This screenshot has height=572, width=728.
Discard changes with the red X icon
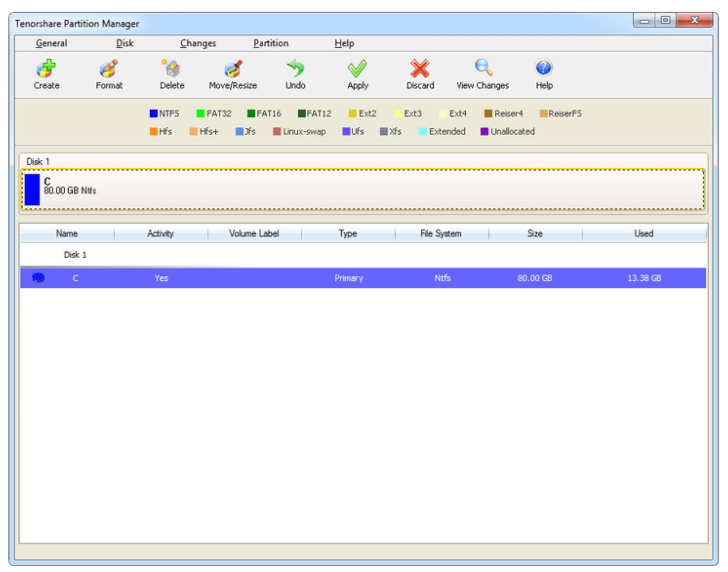pyautogui.click(x=420, y=69)
